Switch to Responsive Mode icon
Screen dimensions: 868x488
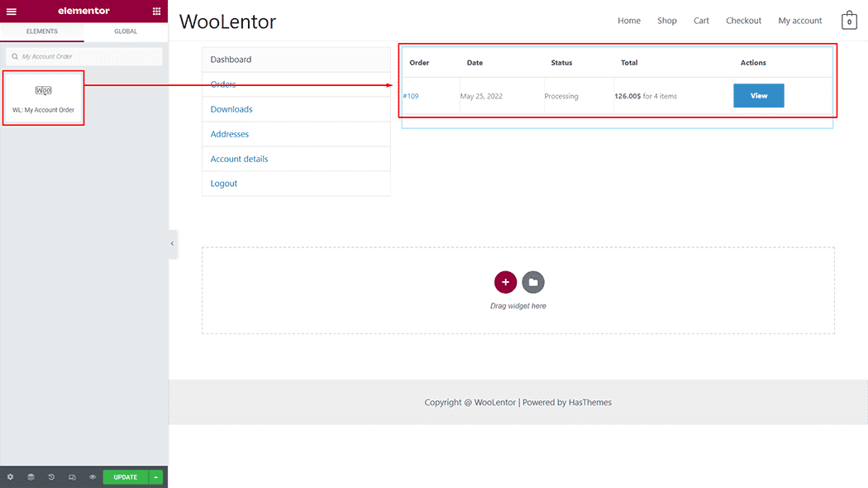[x=70, y=476]
